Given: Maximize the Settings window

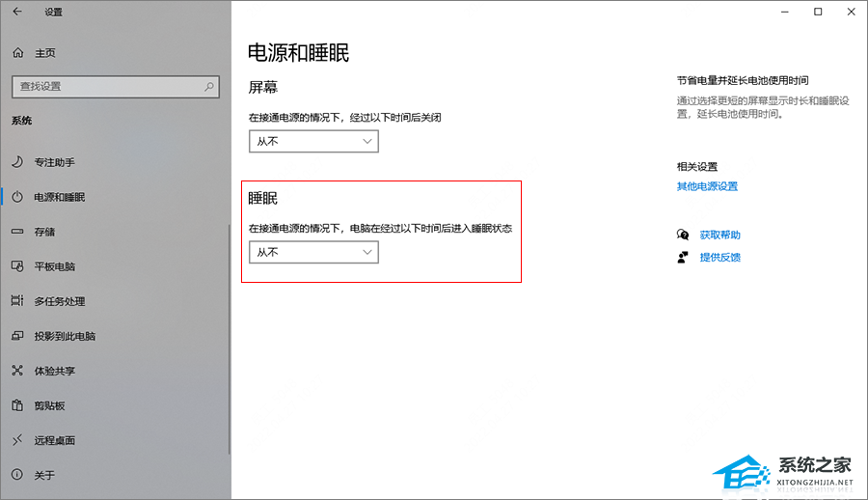Looking at the screenshot, I should pos(818,12).
